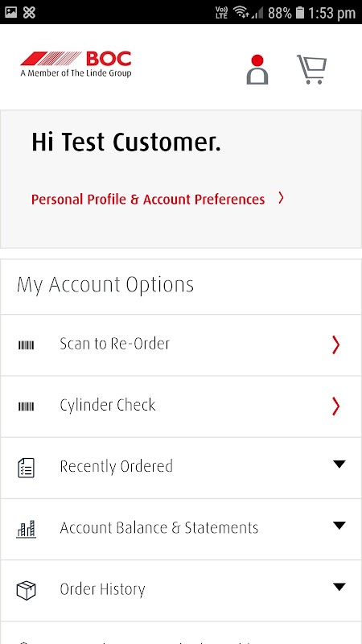This screenshot has height=644, width=362.
Task: Expand Recently Ordered with the arrow
Action: pyautogui.click(x=339, y=464)
